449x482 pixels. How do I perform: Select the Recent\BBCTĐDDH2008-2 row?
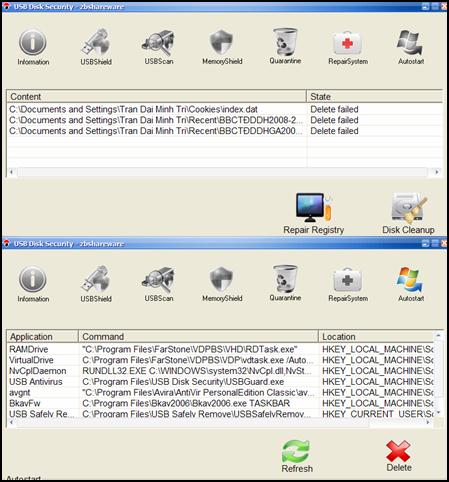[x=224, y=120]
